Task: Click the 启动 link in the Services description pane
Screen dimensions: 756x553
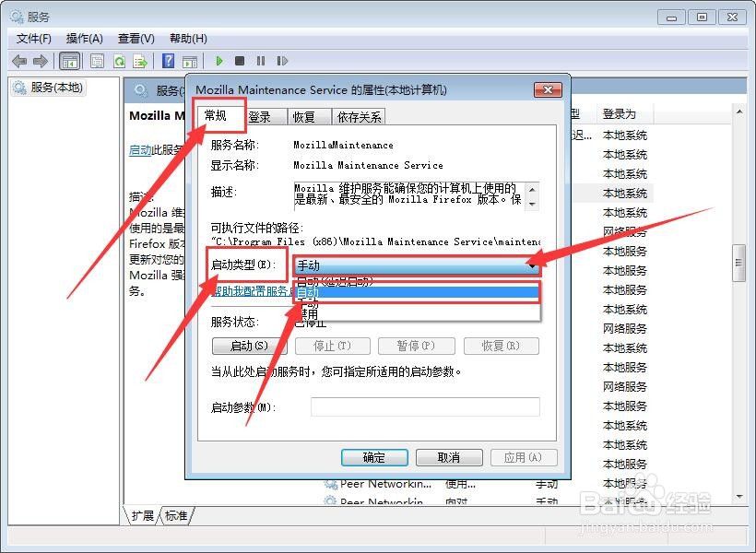Action: pos(140,150)
